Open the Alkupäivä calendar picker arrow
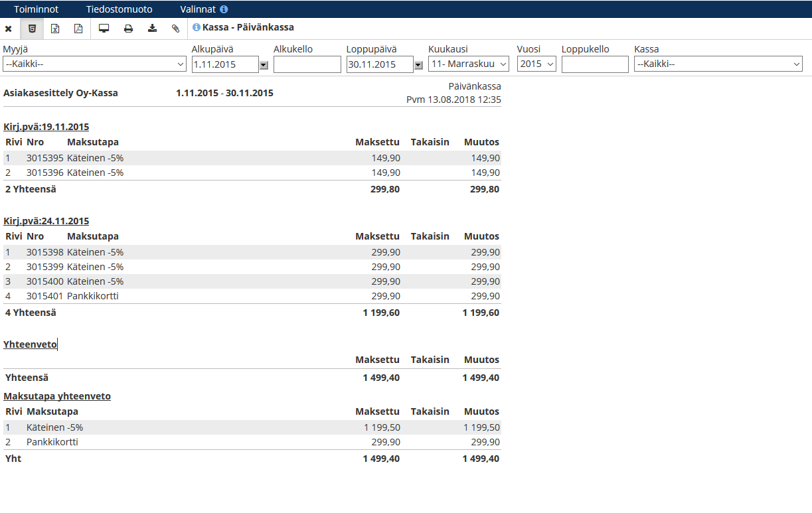The width and height of the screenshot is (812, 513). [x=264, y=65]
